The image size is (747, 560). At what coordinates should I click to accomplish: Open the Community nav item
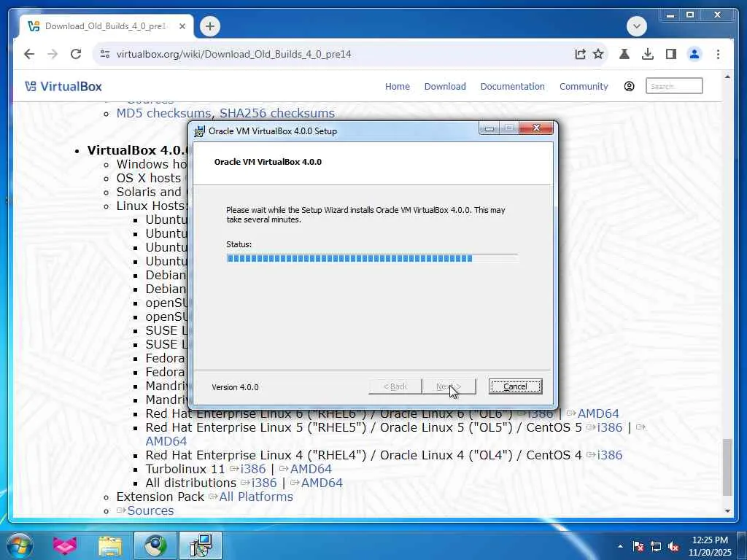(584, 87)
